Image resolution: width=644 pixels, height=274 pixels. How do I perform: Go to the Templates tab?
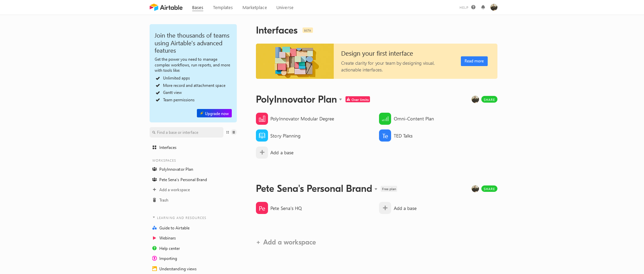[223, 7]
